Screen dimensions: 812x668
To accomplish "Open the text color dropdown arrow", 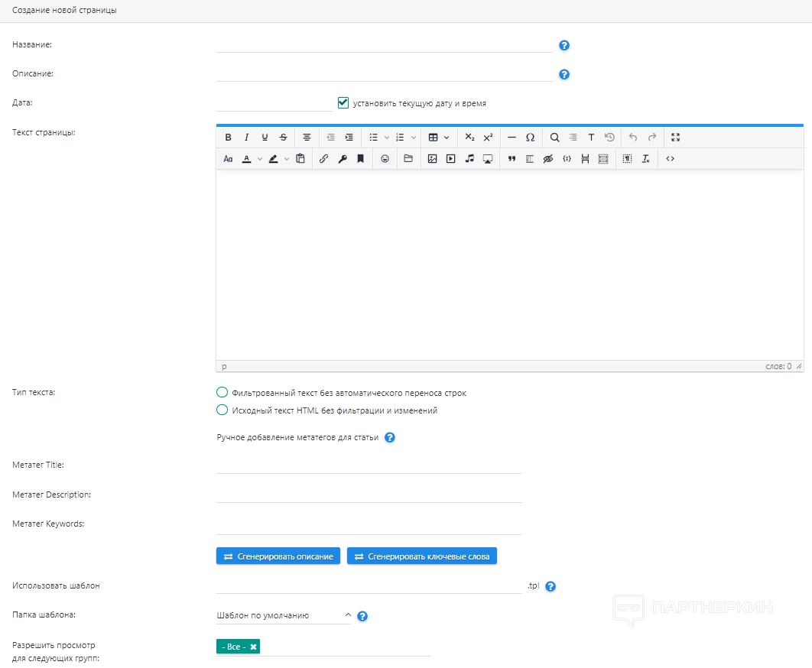I will click(260, 159).
